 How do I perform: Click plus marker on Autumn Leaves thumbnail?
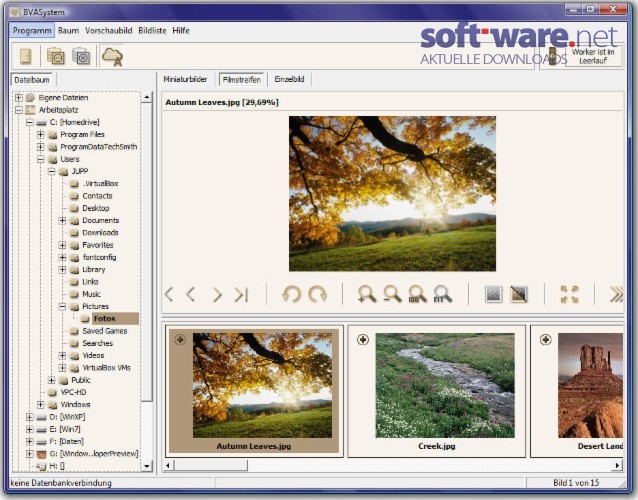(180, 339)
